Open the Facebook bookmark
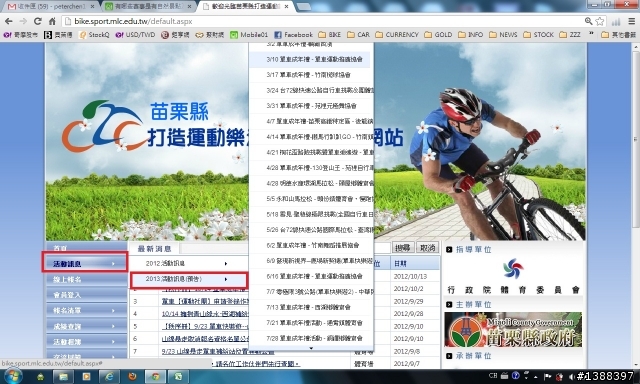The width and height of the screenshot is (640, 384). (x=293, y=35)
